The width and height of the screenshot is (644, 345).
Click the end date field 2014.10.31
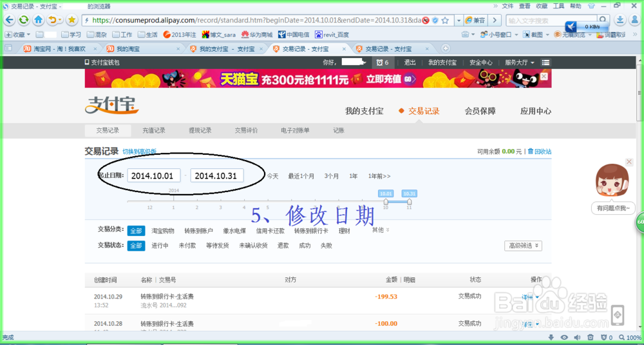217,175
